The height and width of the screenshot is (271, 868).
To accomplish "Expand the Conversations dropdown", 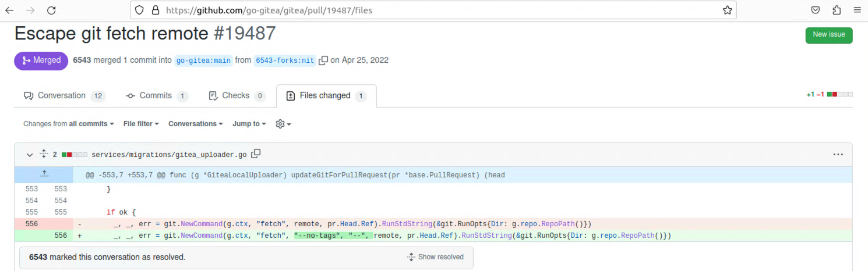I will (196, 124).
